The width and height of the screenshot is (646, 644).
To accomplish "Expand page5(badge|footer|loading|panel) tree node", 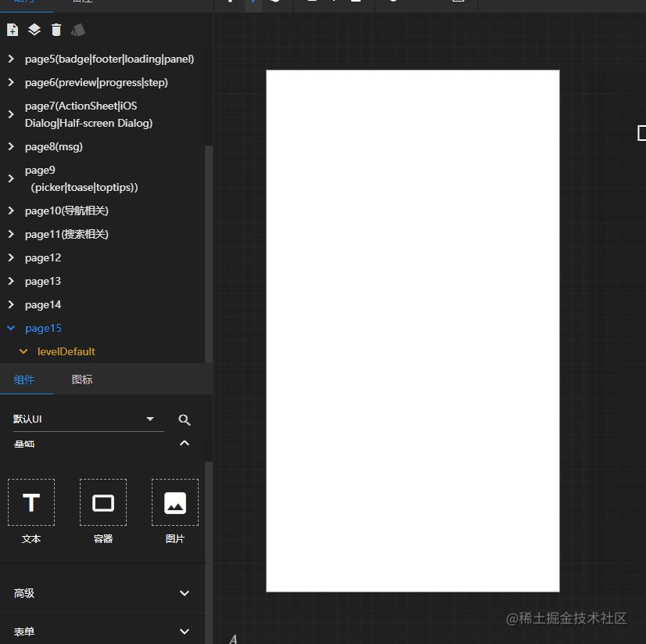I will tap(11, 59).
